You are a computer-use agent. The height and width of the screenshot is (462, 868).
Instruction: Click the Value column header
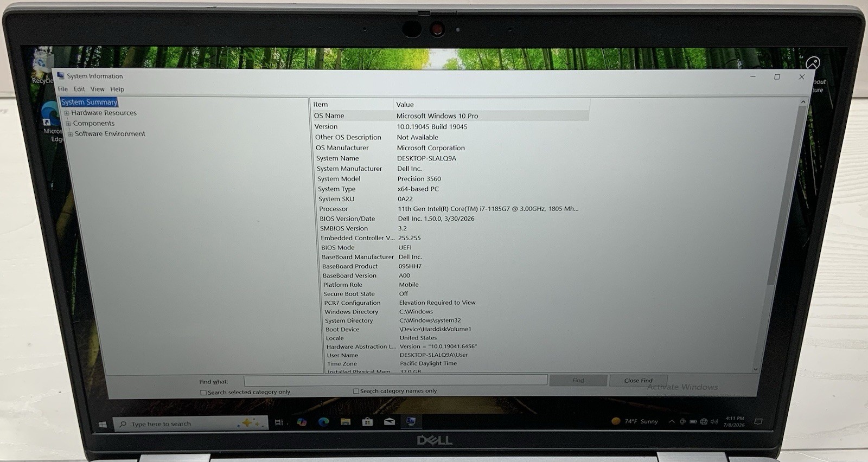click(x=492, y=104)
